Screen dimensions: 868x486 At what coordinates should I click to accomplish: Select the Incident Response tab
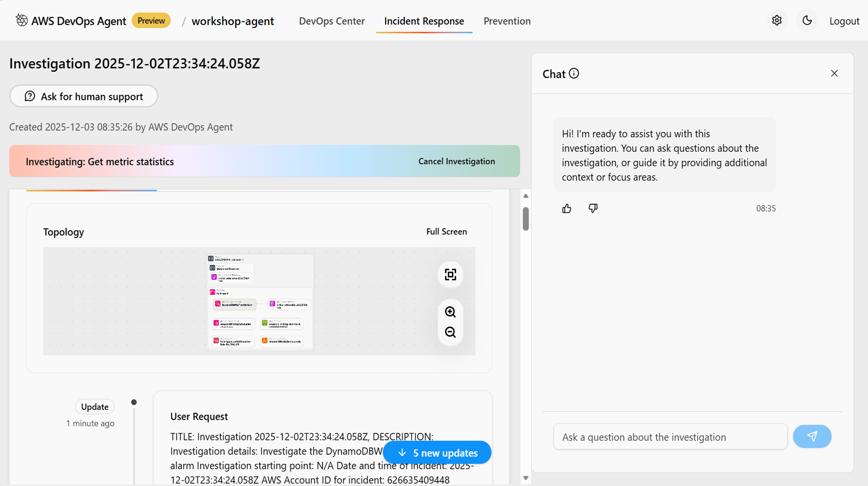pos(424,21)
